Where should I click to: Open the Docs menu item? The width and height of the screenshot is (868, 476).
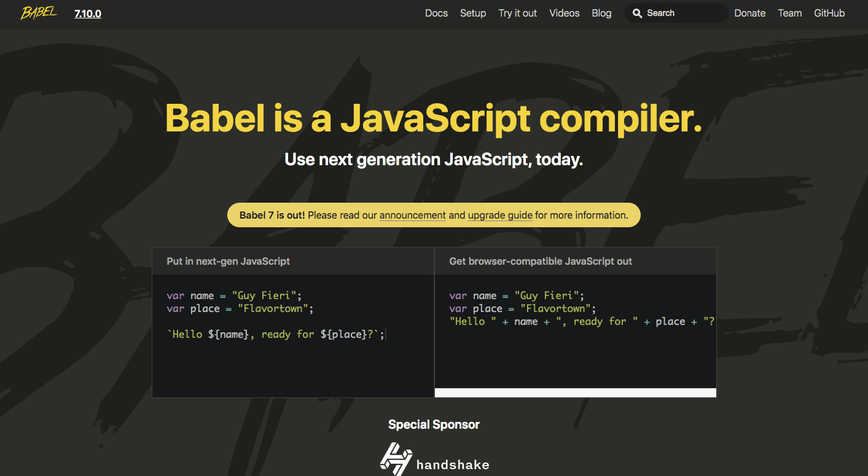436,13
